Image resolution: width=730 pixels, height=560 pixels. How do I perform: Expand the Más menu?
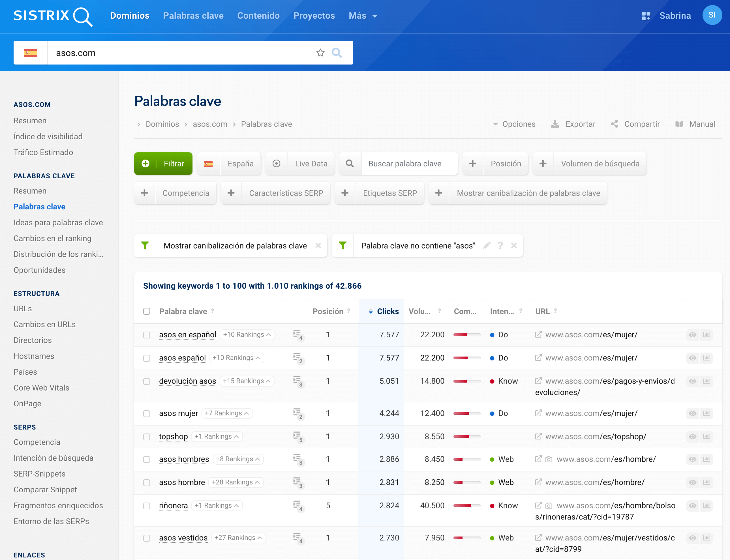(x=363, y=16)
